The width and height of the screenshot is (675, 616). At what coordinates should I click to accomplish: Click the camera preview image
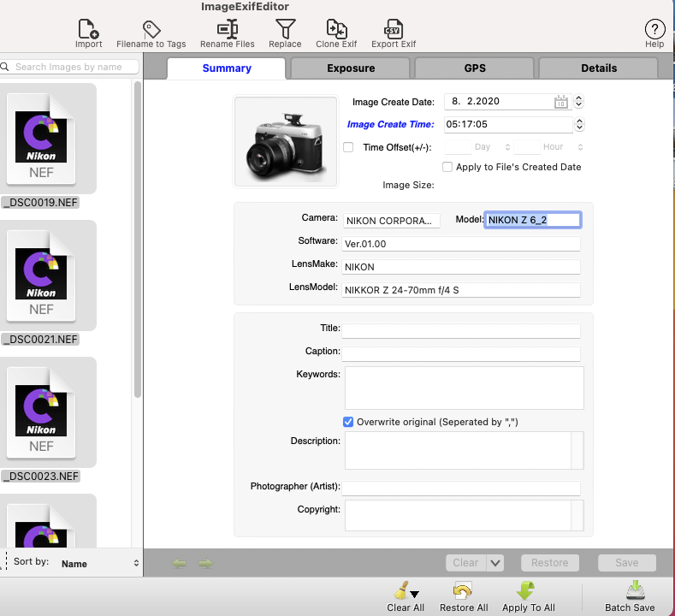click(286, 142)
